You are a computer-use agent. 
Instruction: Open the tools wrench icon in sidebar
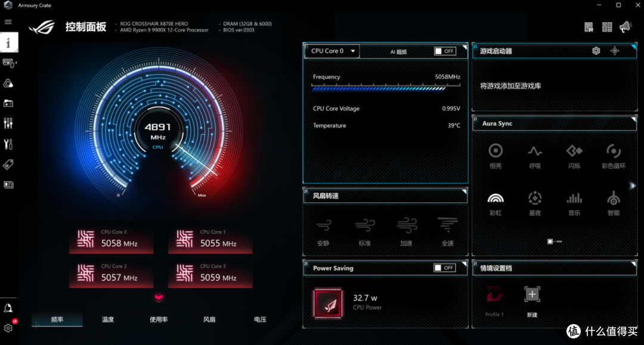8,144
